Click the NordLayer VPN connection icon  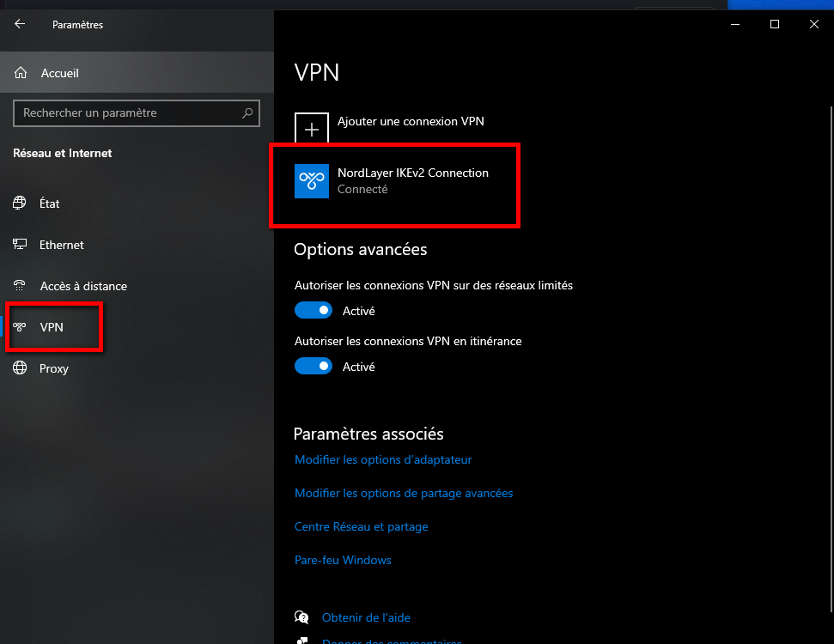pos(311,181)
